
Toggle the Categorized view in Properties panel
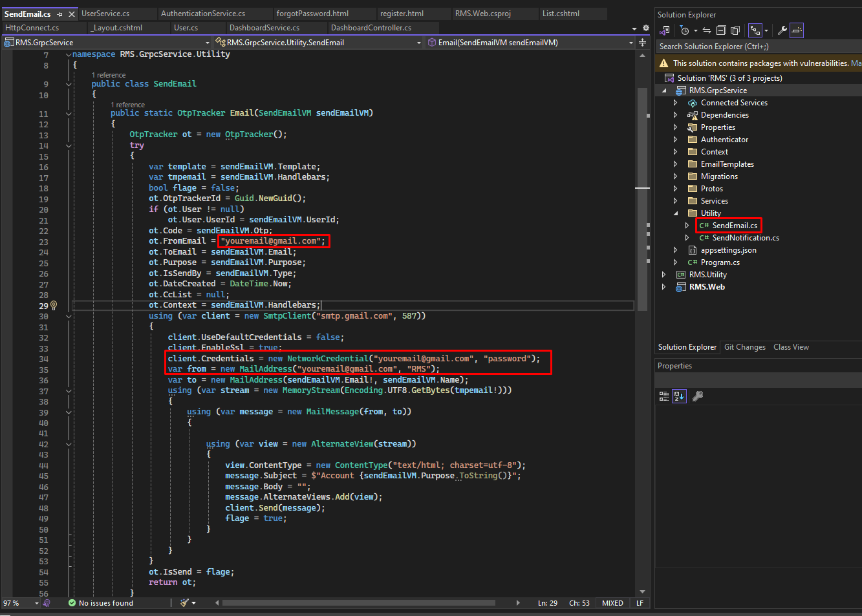click(664, 396)
